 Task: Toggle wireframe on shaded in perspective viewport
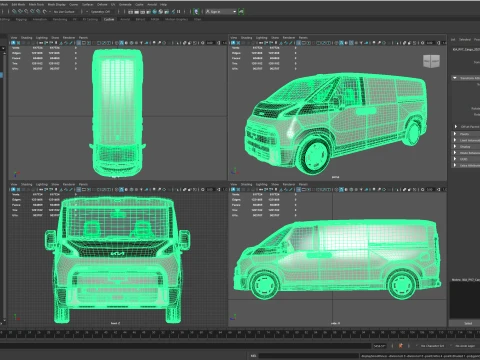pos(351,43)
